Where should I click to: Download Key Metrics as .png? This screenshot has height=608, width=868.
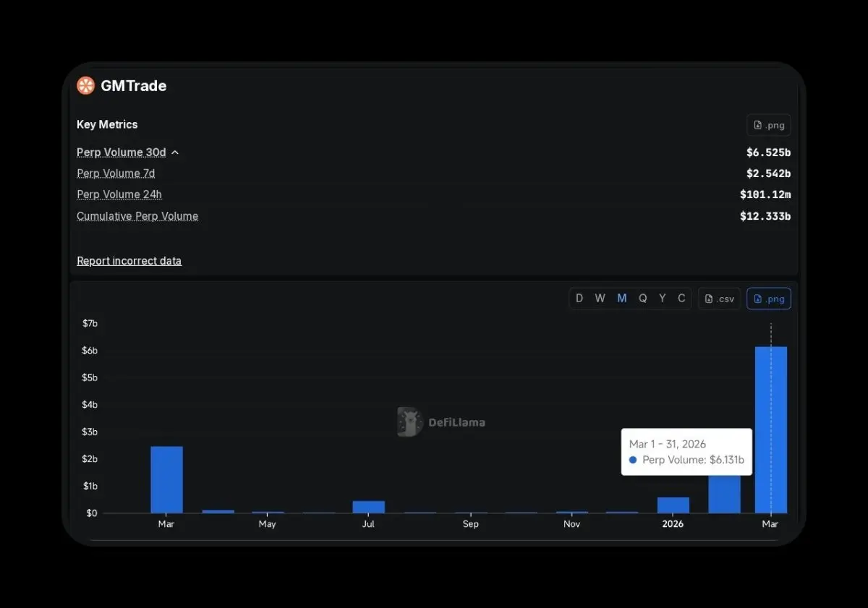(x=768, y=125)
